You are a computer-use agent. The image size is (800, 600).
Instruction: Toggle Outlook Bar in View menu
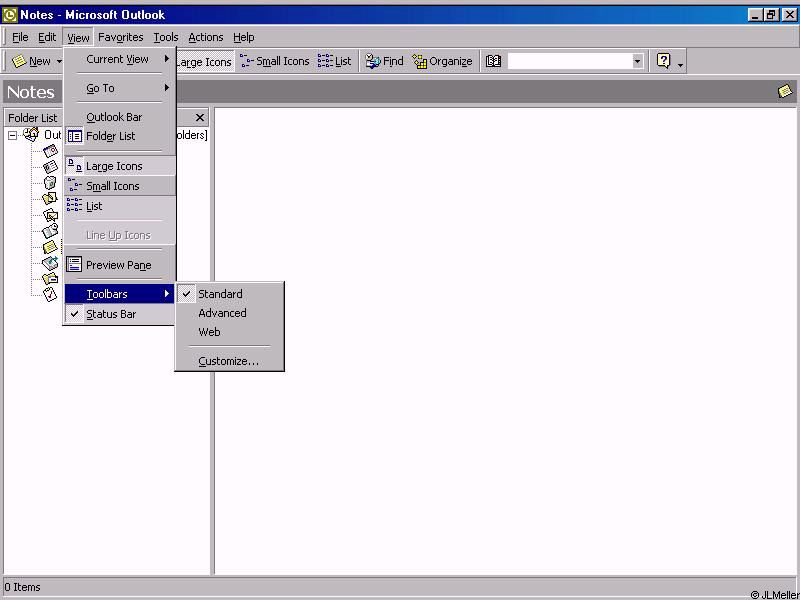point(120,117)
